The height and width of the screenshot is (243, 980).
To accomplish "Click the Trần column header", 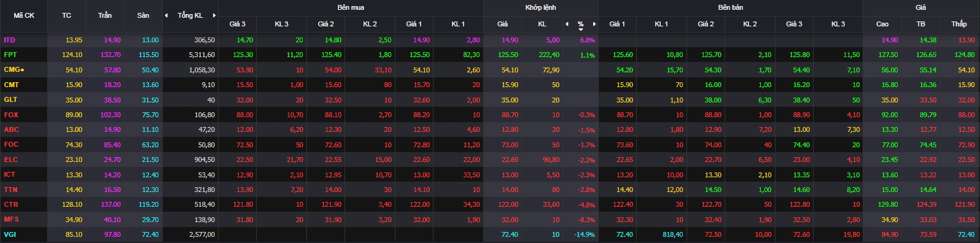I will click(105, 15).
